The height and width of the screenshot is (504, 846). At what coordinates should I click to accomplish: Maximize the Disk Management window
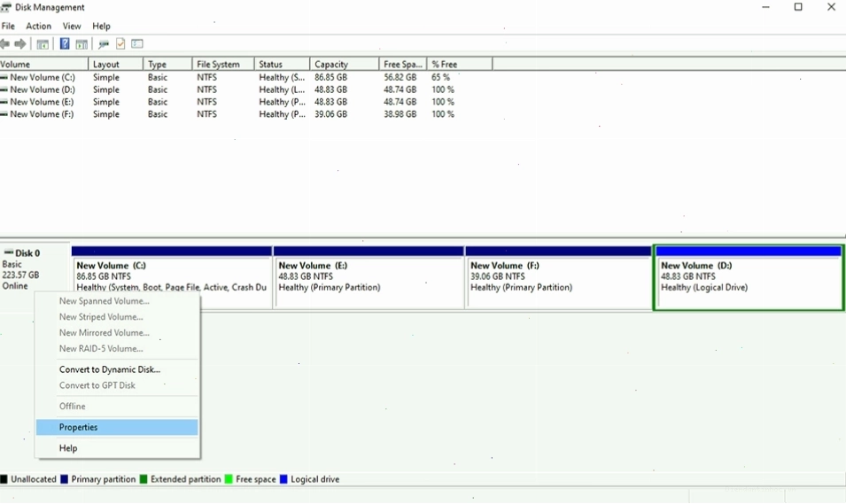click(x=798, y=7)
